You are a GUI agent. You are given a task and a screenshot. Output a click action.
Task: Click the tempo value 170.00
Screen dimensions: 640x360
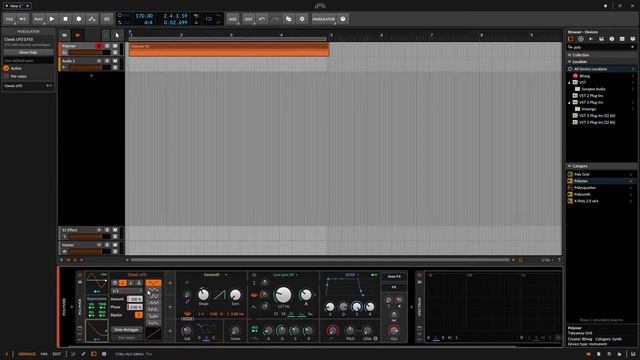click(x=144, y=16)
